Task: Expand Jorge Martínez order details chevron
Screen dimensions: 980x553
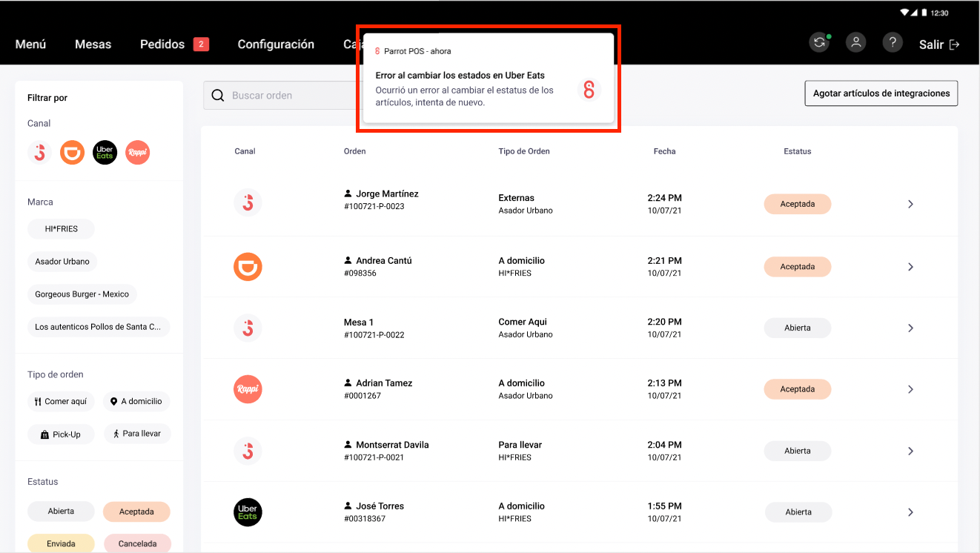Action: pyautogui.click(x=910, y=204)
